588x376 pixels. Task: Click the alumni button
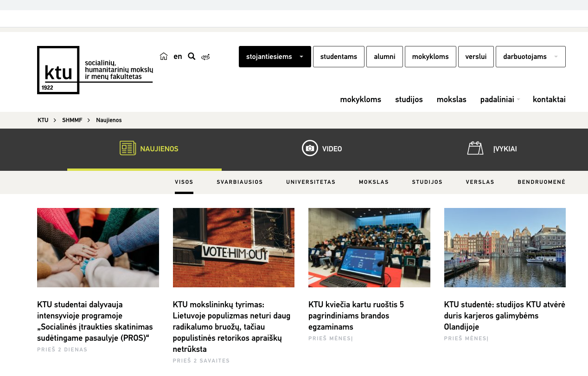pos(384,57)
